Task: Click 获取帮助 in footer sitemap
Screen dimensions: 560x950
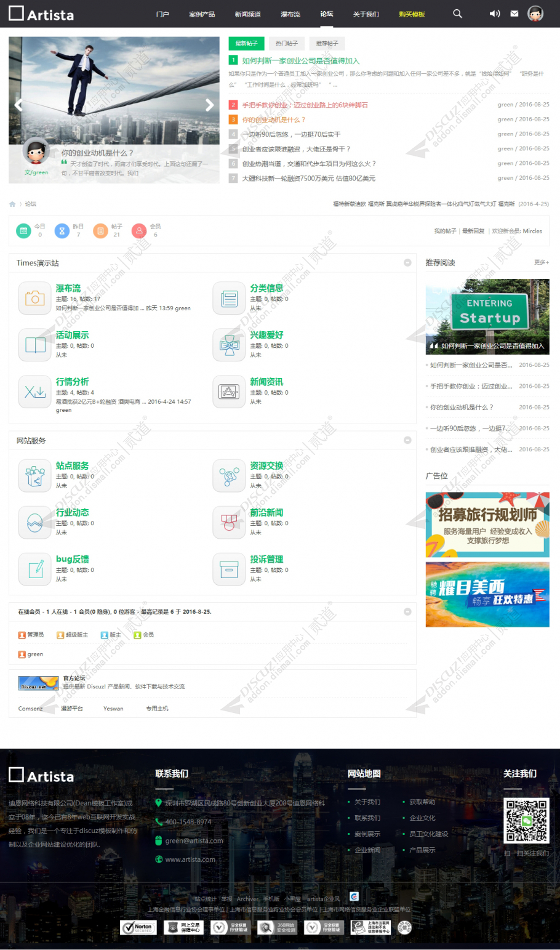Action: pos(422,802)
